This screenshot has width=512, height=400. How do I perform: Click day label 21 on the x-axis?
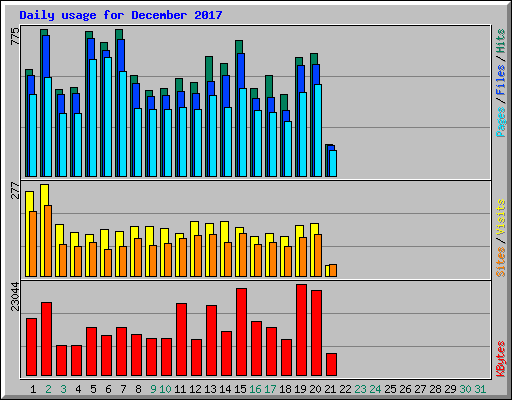[x=330, y=389]
